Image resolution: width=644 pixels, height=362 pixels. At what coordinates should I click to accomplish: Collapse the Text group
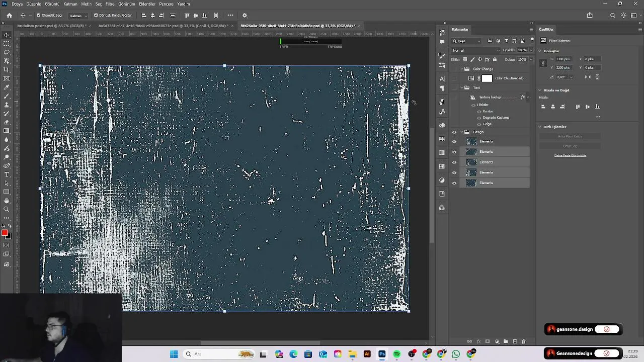[461, 88]
